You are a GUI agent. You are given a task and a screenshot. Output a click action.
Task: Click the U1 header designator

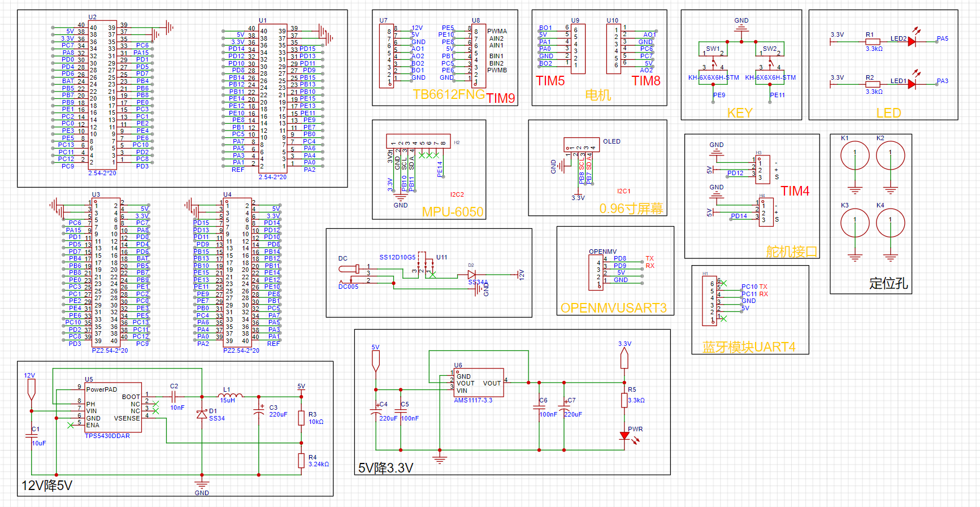pos(263,20)
